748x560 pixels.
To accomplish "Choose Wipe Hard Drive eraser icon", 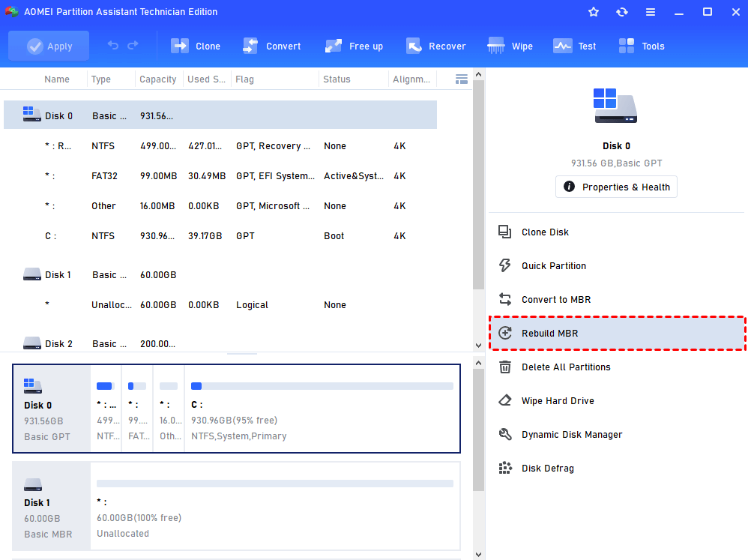I will [x=504, y=400].
